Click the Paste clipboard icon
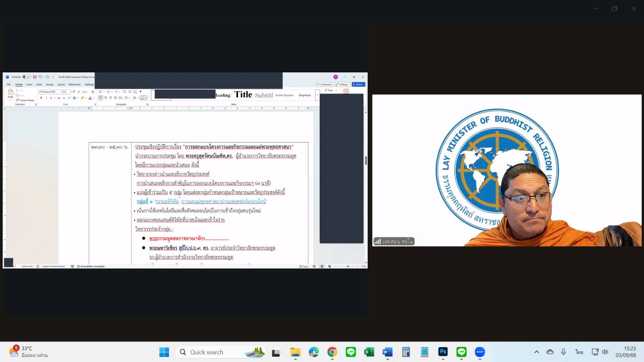The image size is (644, 362). tap(11, 92)
